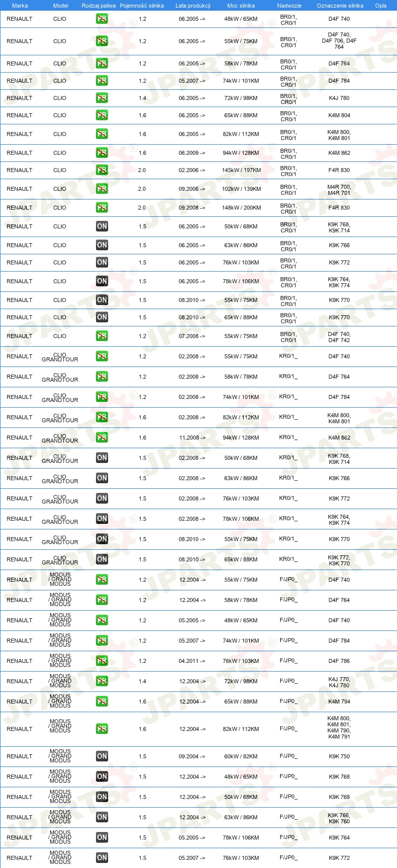Select the diesel icon in the Clio 06.2005 76kW / 103KM row
Image resolution: width=397 pixels, height=868 pixels.
(x=102, y=262)
